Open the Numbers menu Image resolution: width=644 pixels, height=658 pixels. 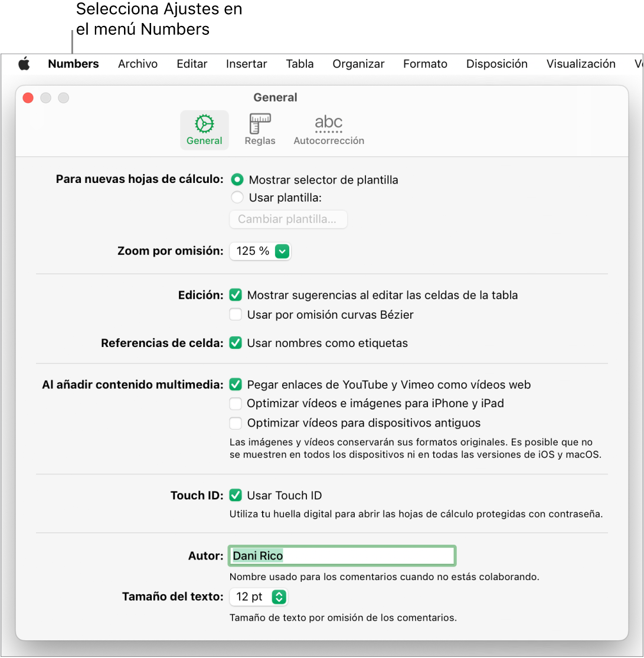73,64
